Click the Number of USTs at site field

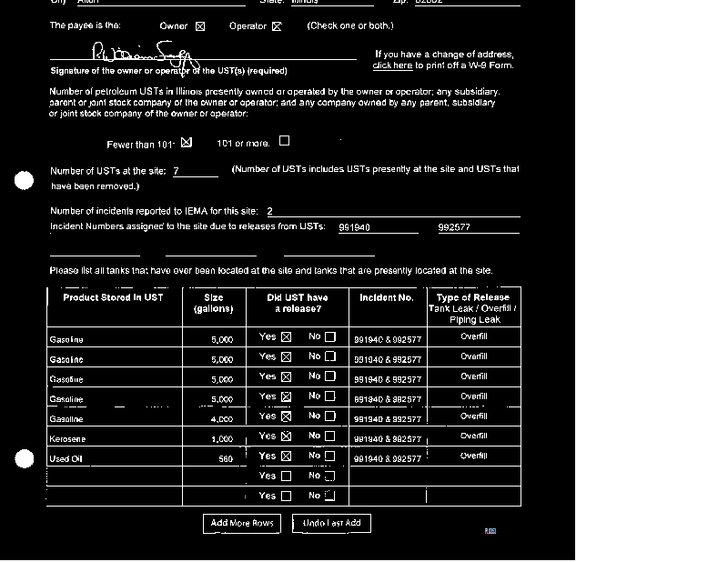[x=195, y=170]
